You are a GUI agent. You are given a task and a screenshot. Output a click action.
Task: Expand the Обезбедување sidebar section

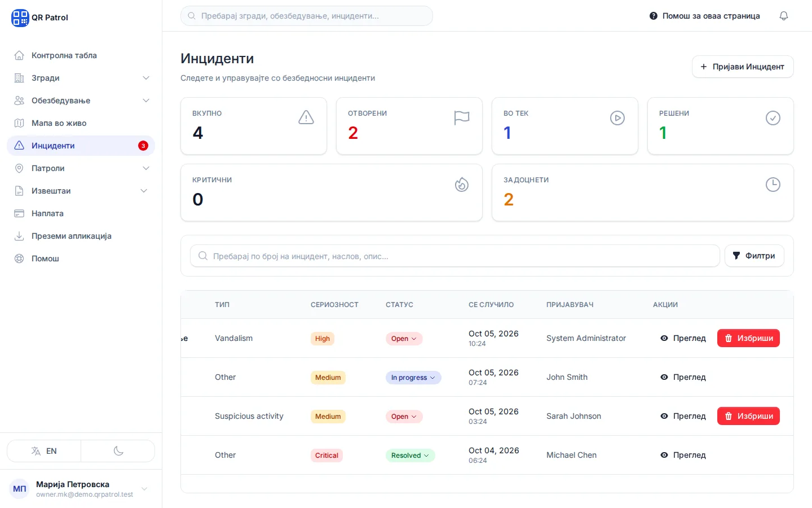pyautogui.click(x=146, y=100)
